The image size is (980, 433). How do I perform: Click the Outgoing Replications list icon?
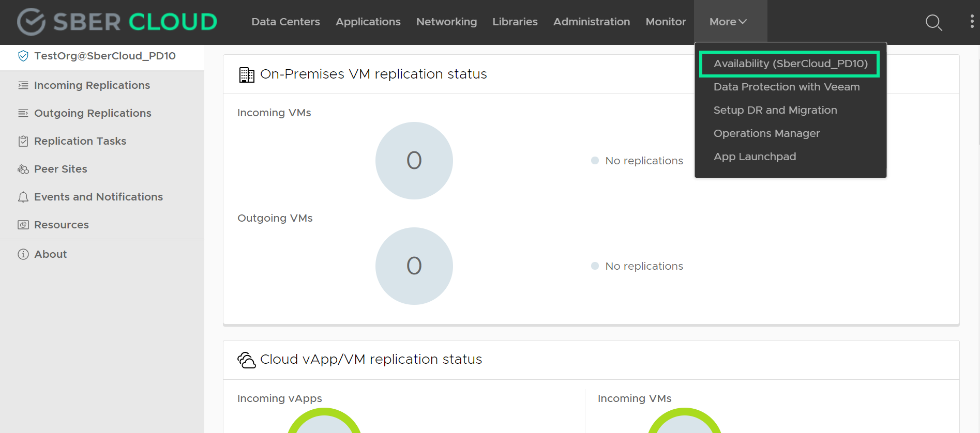pyautogui.click(x=23, y=113)
